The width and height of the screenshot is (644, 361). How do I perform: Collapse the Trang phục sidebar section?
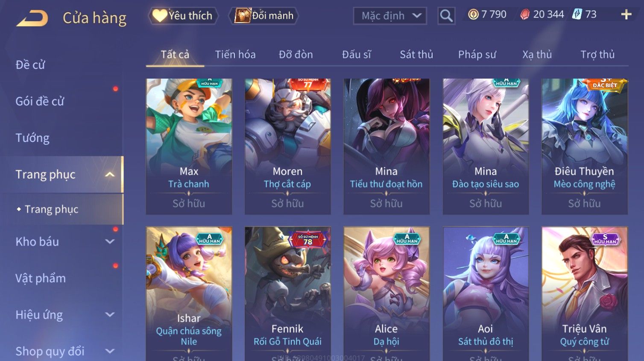pyautogui.click(x=110, y=174)
